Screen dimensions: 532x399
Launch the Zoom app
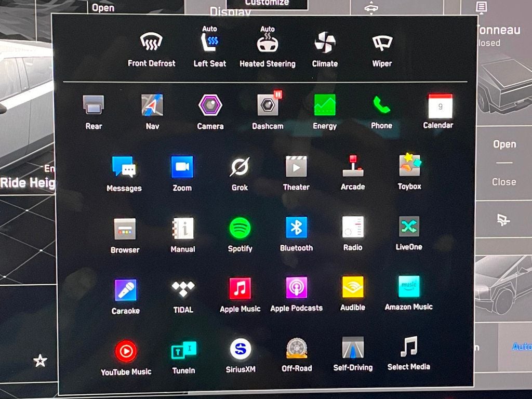click(x=182, y=174)
